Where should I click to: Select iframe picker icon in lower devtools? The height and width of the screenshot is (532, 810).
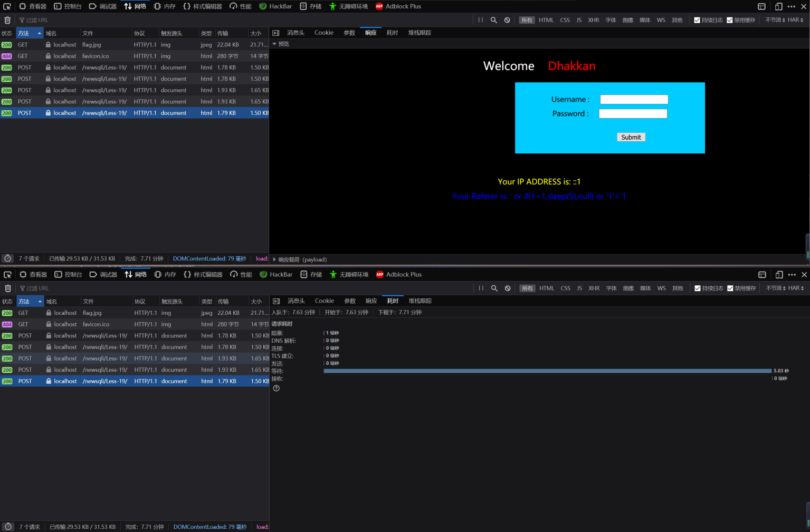tap(762, 275)
